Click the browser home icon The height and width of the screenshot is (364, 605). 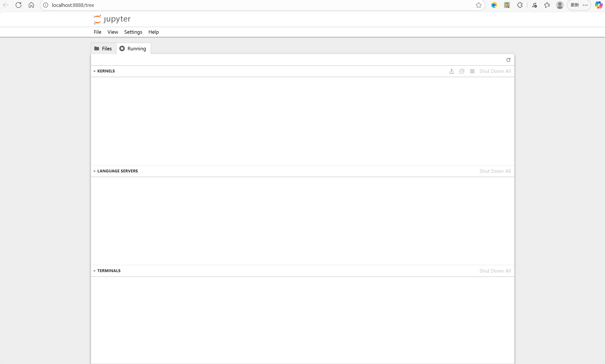click(x=31, y=5)
